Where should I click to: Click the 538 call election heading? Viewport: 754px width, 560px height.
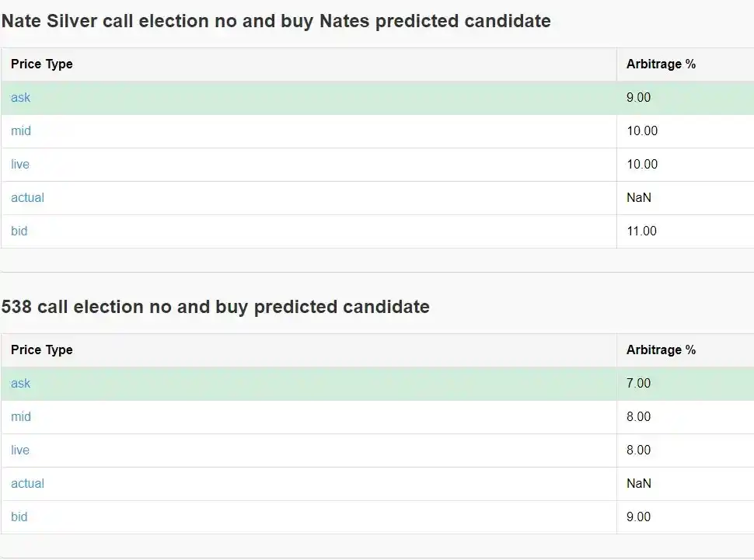(215, 307)
